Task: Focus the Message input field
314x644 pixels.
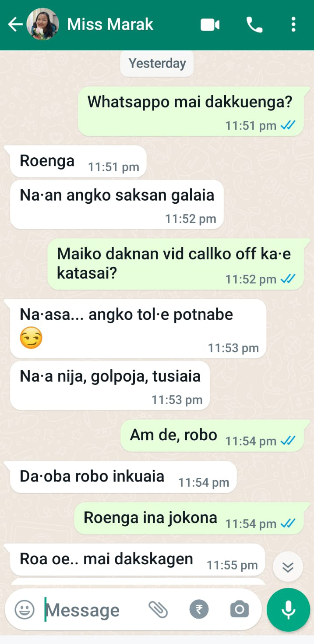Action: click(92, 609)
